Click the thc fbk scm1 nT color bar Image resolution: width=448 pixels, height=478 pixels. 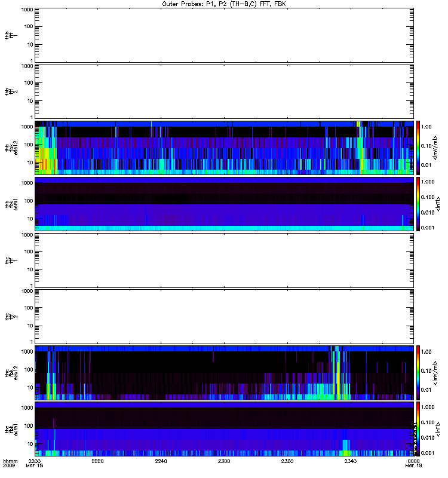point(418,429)
